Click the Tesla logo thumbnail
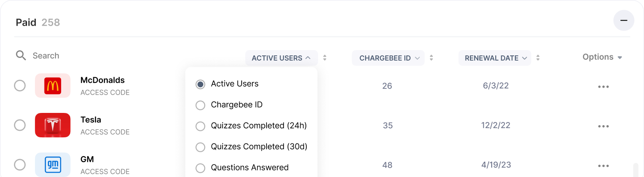This screenshot has width=644, height=177. tap(53, 125)
